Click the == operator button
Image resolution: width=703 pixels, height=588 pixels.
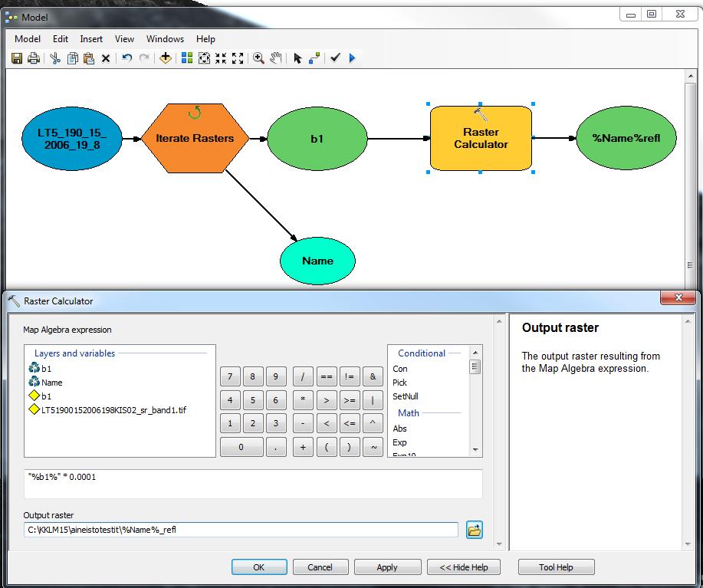point(327,376)
